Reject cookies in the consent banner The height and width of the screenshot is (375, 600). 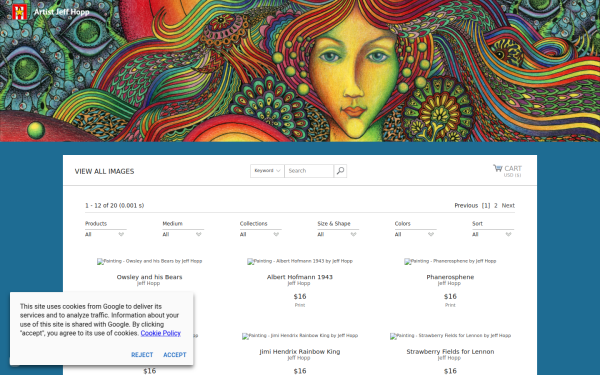142,355
